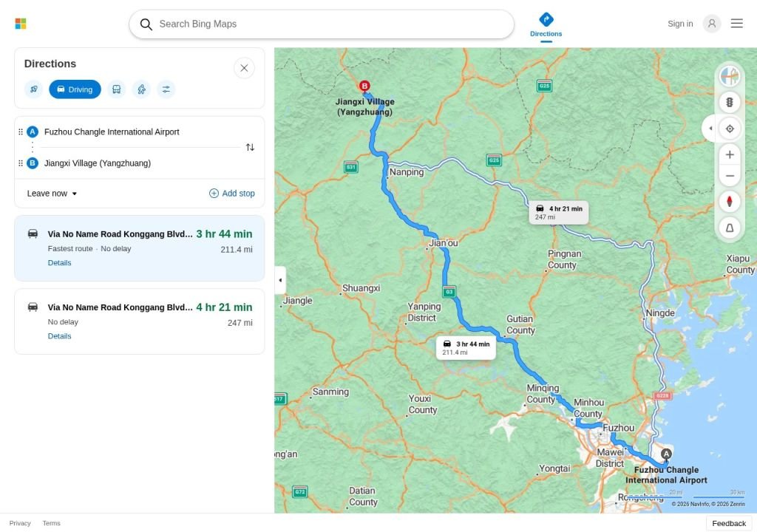Select the transit directions mode icon
Screen dimensions: 757x532
116,89
